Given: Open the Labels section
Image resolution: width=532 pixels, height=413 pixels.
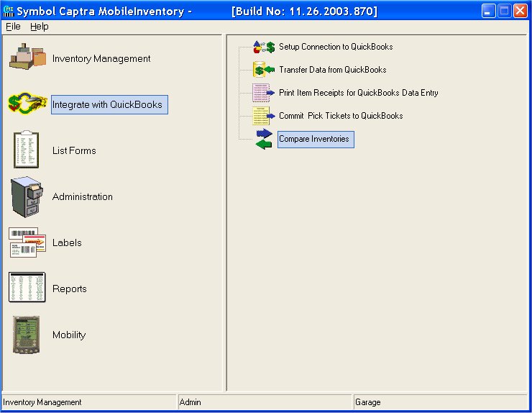Looking at the screenshot, I should point(67,242).
